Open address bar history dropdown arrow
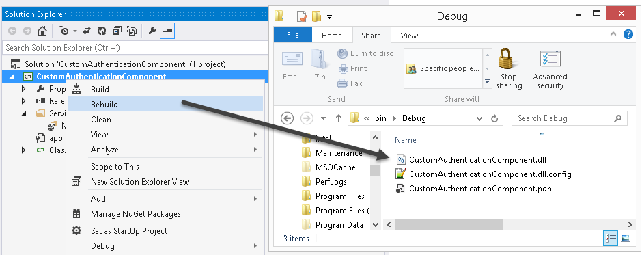Screen dimensions: 644x255 point(479,118)
